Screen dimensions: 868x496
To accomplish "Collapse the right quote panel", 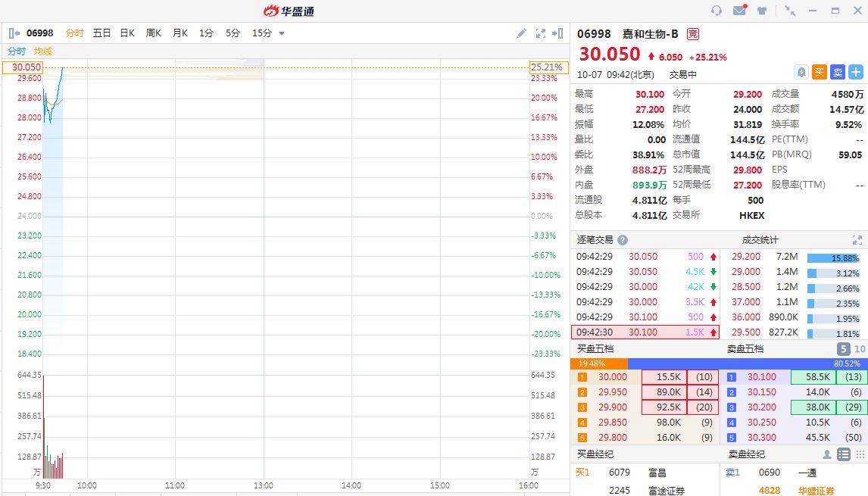I will pos(558,33).
